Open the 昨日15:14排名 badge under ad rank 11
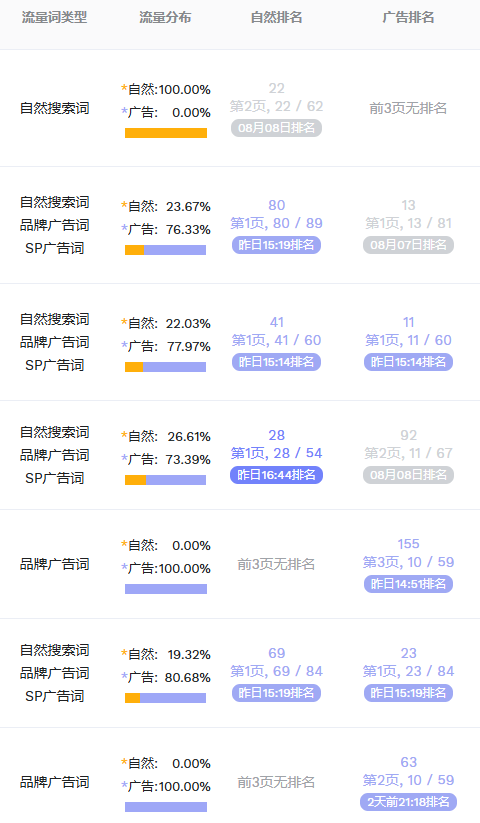The width and height of the screenshot is (480, 823). point(408,362)
